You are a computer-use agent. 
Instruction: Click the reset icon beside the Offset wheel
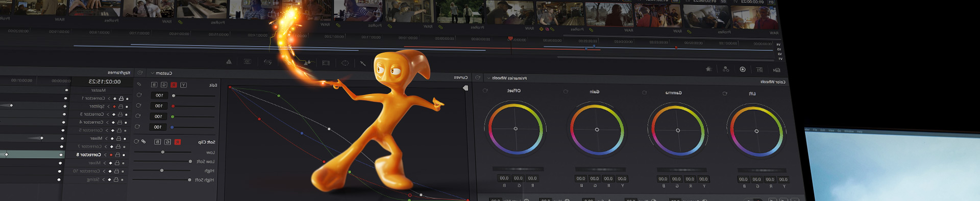coord(485,91)
